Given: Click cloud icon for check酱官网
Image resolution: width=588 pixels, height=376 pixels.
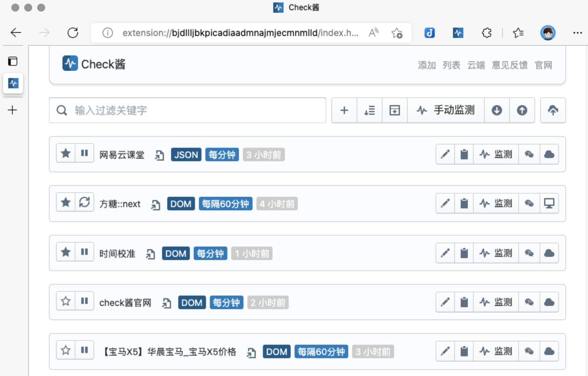Looking at the screenshot, I should click(x=549, y=302).
